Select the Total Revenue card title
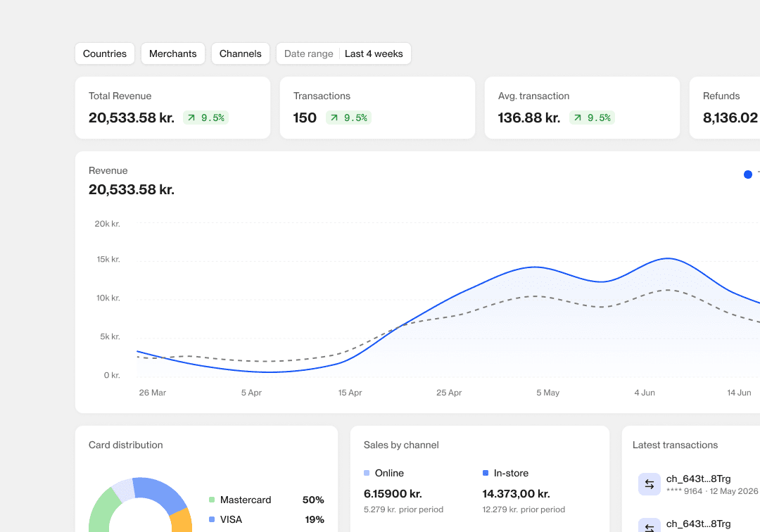Viewport: 760px width, 532px height. 120,96
